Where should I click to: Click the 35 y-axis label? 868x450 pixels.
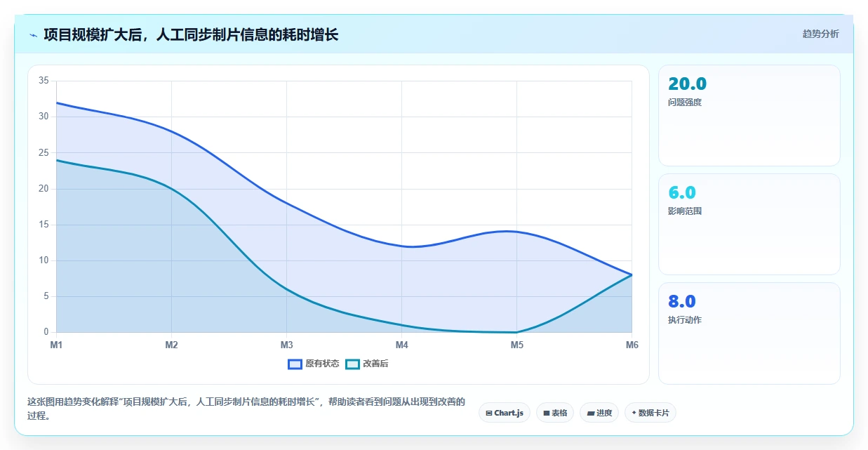point(44,81)
